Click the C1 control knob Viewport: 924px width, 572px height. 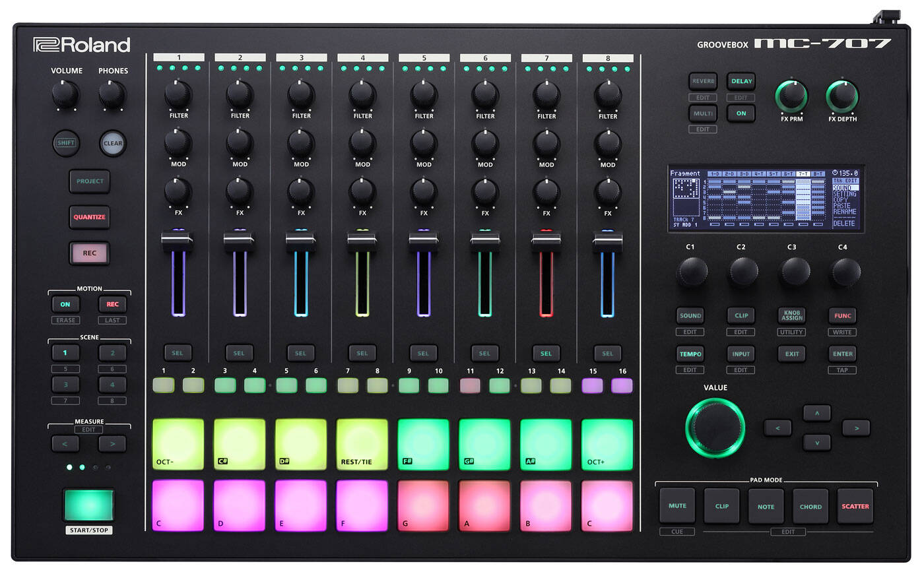point(691,271)
